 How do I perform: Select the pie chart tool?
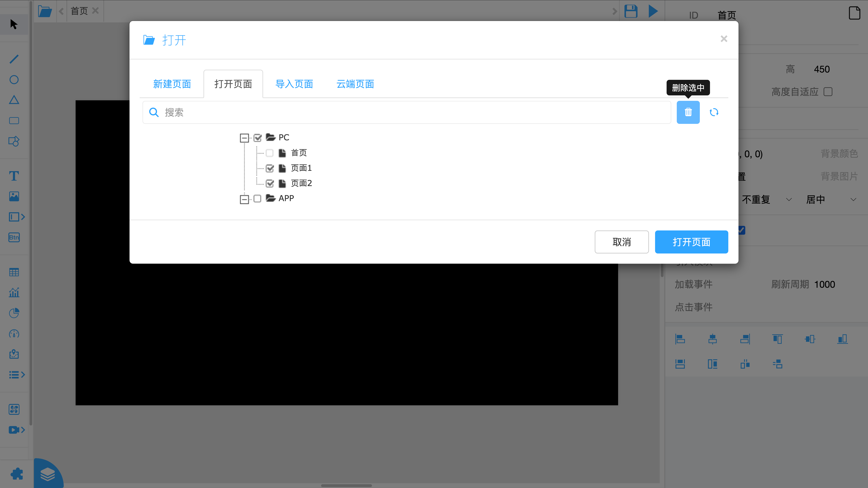click(14, 313)
